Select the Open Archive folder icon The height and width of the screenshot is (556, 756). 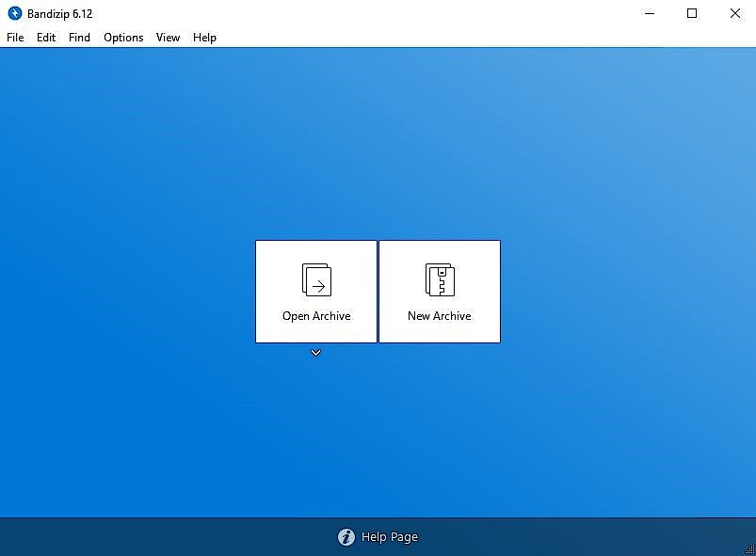pyautogui.click(x=315, y=278)
